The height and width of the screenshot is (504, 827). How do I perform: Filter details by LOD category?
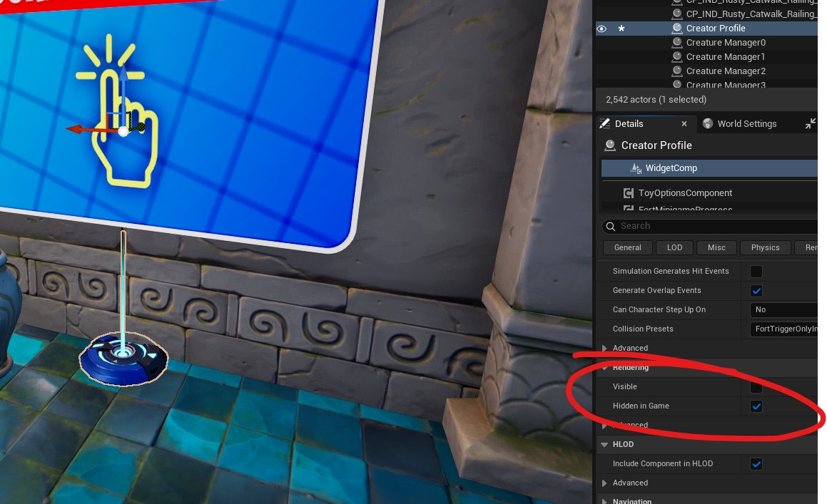click(674, 248)
